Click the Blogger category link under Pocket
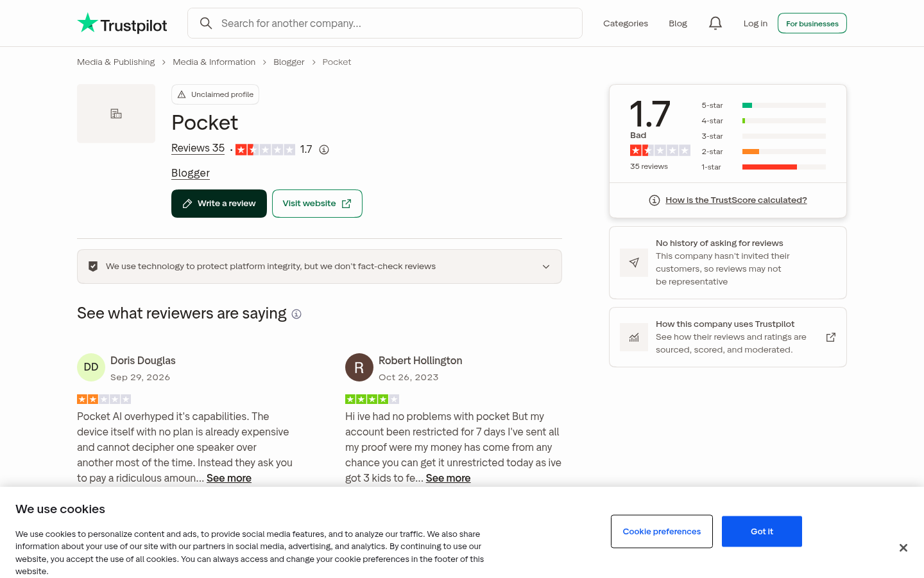The image size is (924, 578). coord(191,173)
